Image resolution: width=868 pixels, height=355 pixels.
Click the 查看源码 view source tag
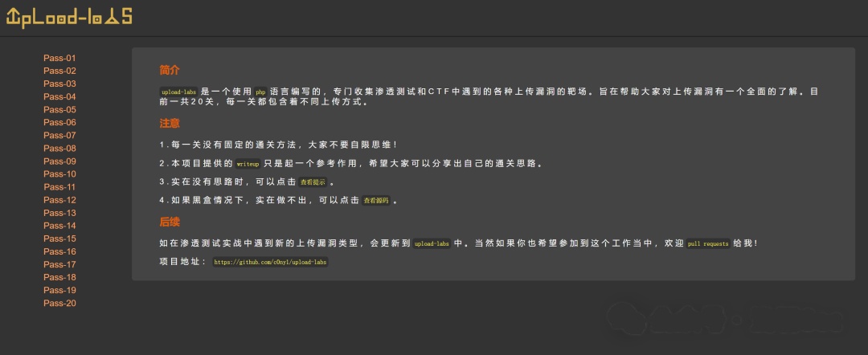pyautogui.click(x=376, y=201)
